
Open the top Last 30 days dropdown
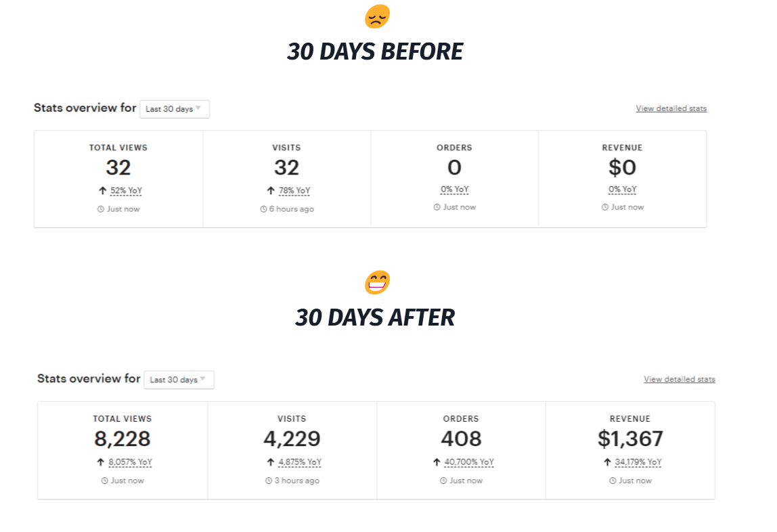tap(175, 109)
